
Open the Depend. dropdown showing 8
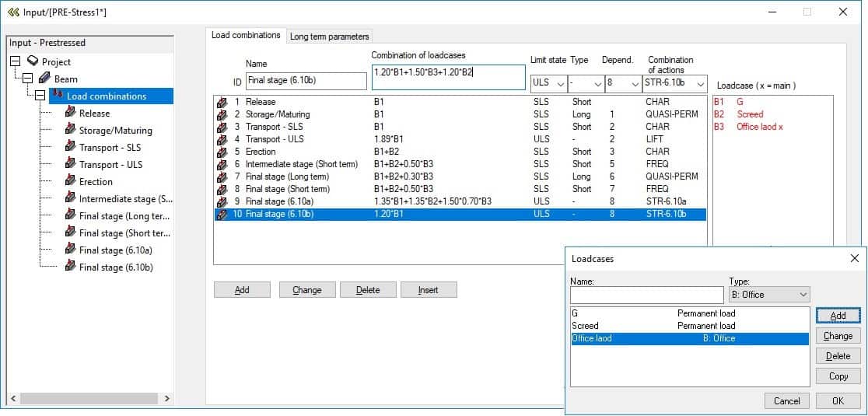tap(635, 84)
